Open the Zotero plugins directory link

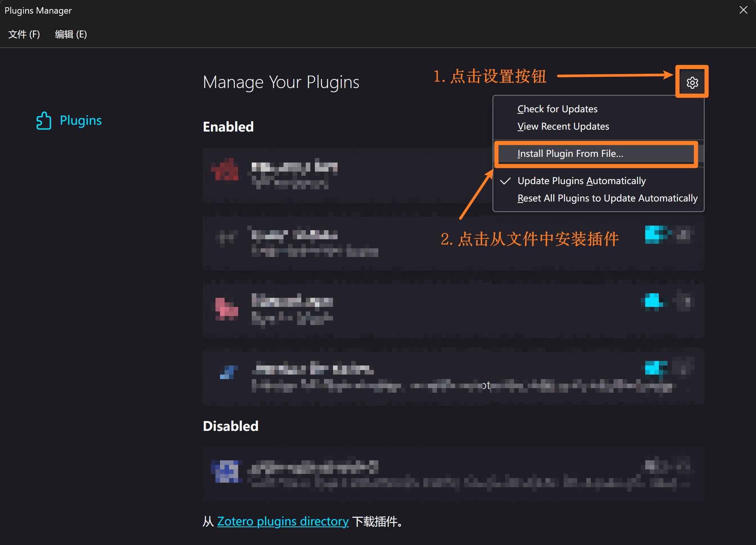coord(282,521)
